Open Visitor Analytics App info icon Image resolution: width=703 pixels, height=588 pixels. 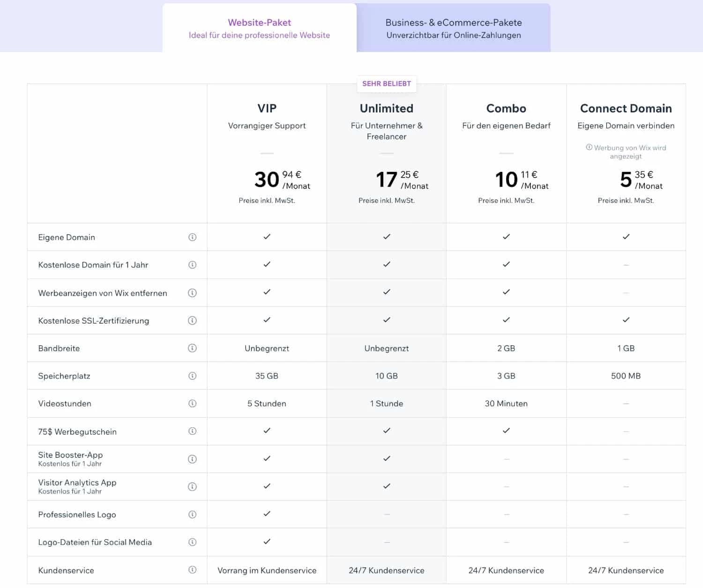coord(192,487)
